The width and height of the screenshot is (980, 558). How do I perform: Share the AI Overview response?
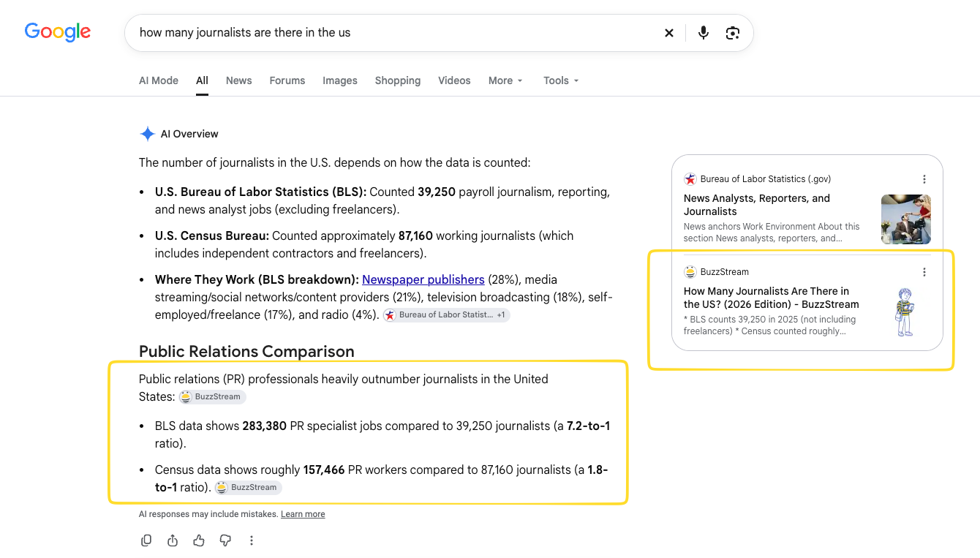[x=173, y=540]
